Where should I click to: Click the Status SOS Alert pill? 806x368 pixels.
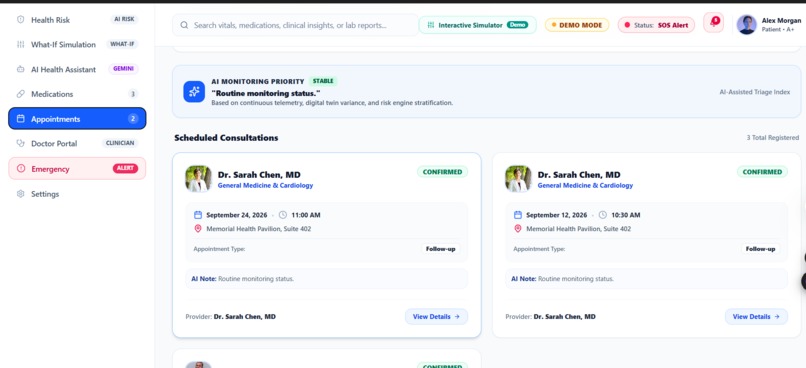coord(656,25)
